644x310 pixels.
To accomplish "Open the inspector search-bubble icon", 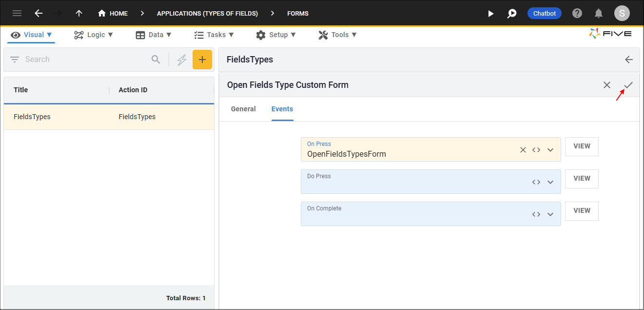I will pyautogui.click(x=511, y=14).
